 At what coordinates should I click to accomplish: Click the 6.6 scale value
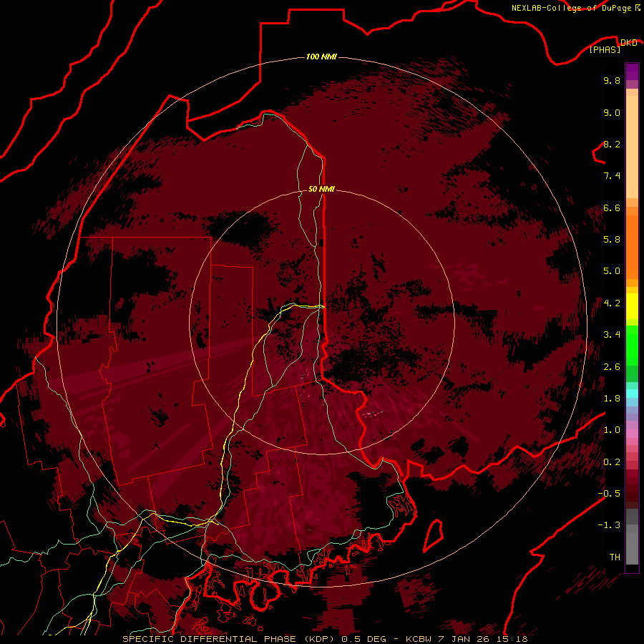[612, 208]
